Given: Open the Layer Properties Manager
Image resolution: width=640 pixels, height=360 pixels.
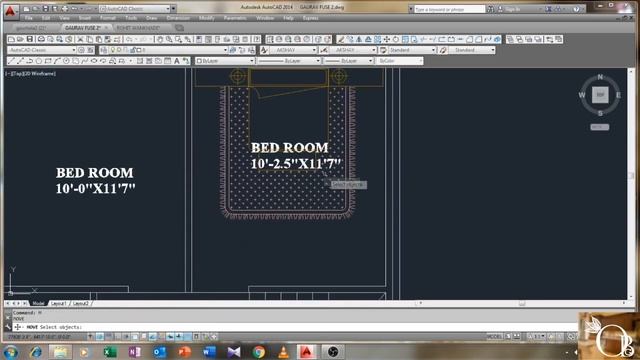Looking at the screenshot, I should 104,50.
